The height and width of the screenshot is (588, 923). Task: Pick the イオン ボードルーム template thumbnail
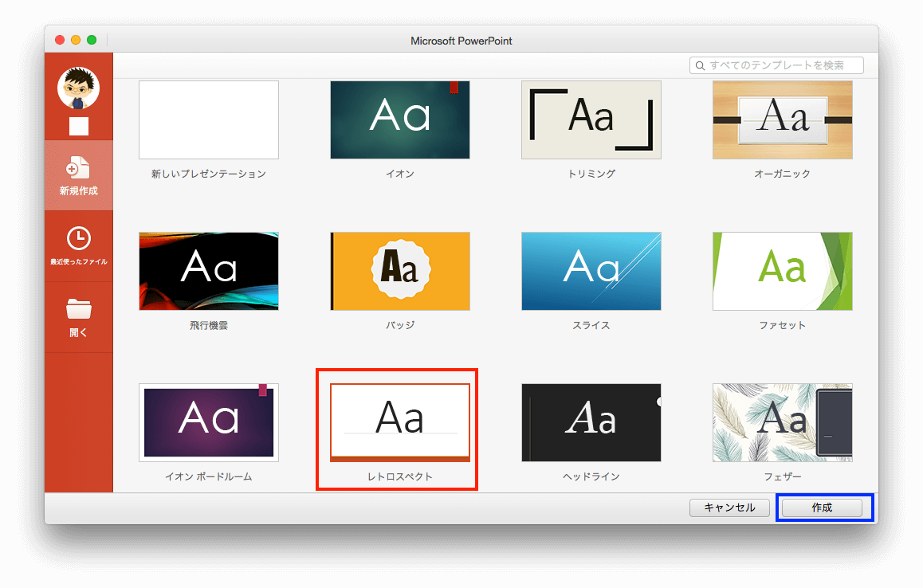[208, 422]
